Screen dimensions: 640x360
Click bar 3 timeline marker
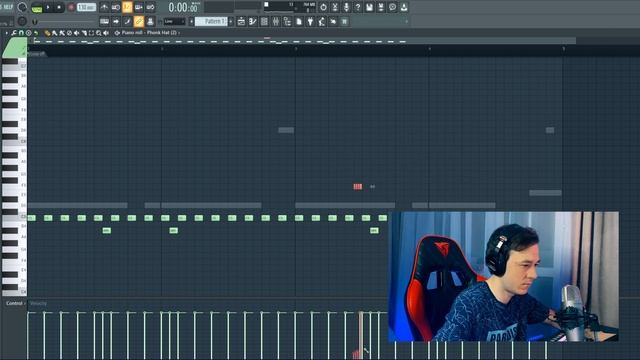296,49
